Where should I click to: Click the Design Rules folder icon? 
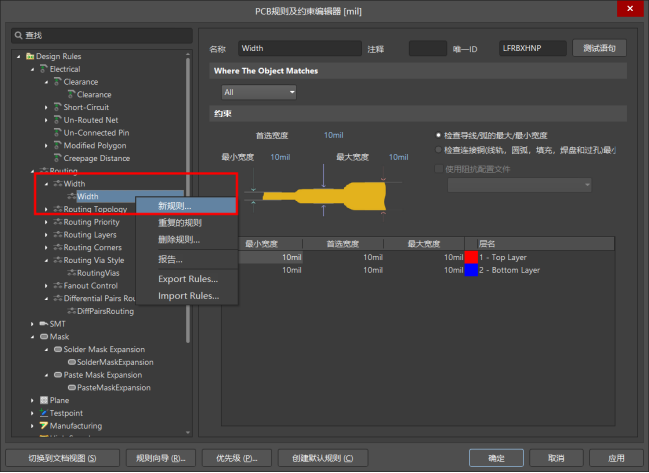[30, 56]
